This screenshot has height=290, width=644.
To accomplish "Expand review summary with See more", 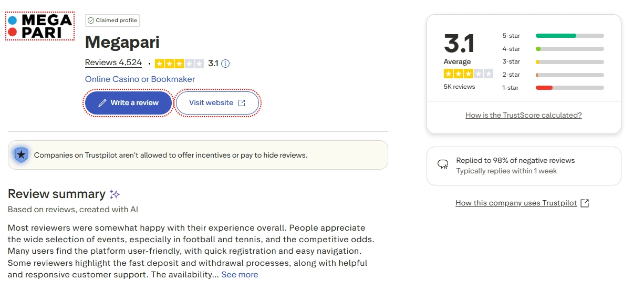I will [240, 275].
